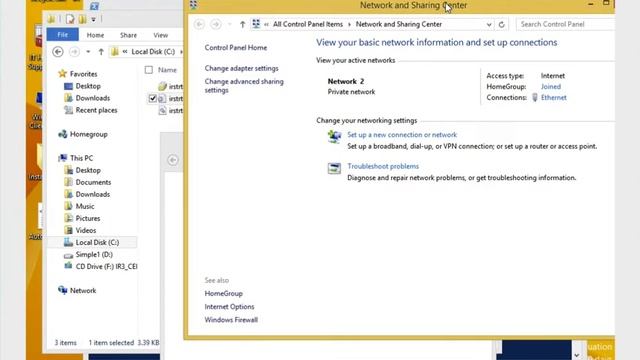640x360 pixels.
Task: Open Change adapter settings
Action: coord(241,68)
